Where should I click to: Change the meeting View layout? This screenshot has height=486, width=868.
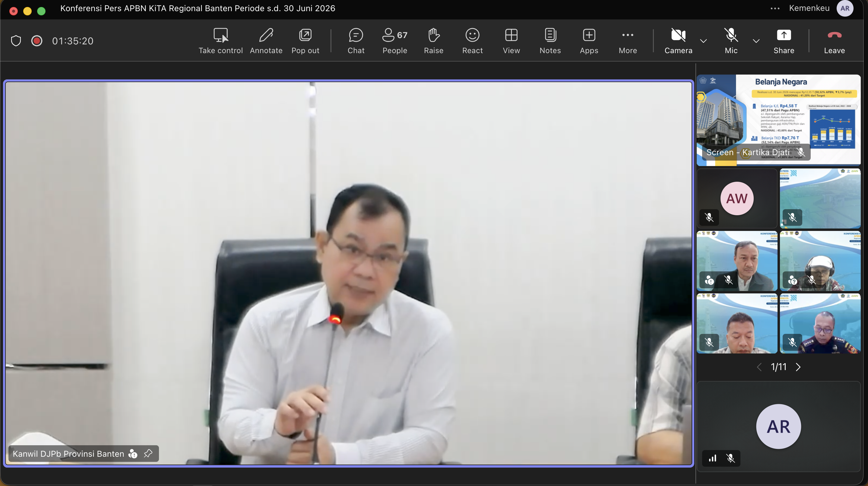[511, 41]
